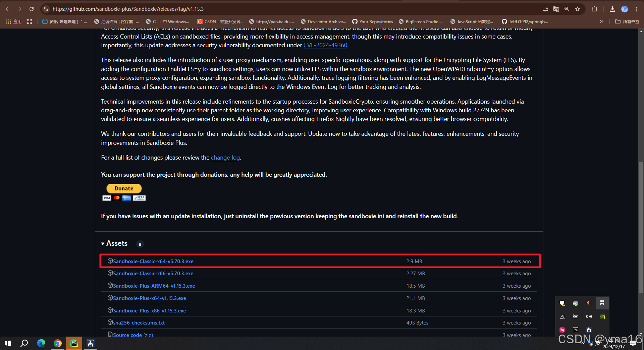Open the Wi-Fi network tray icon
This screenshot has width=644, height=350.
[562, 316]
